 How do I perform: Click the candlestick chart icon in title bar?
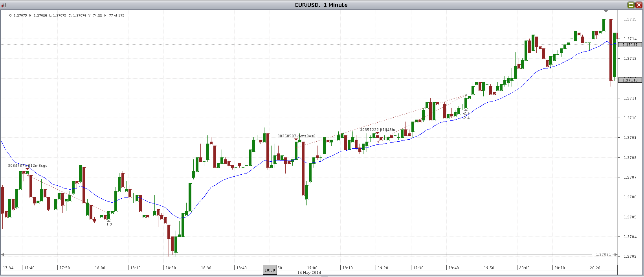pyautogui.click(x=4, y=5)
